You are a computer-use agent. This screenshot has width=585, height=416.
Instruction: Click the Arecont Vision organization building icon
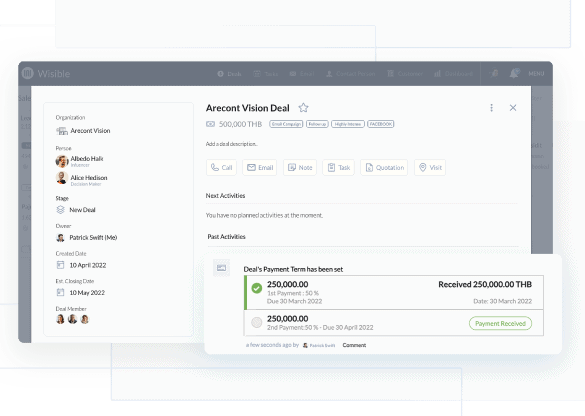62,131
